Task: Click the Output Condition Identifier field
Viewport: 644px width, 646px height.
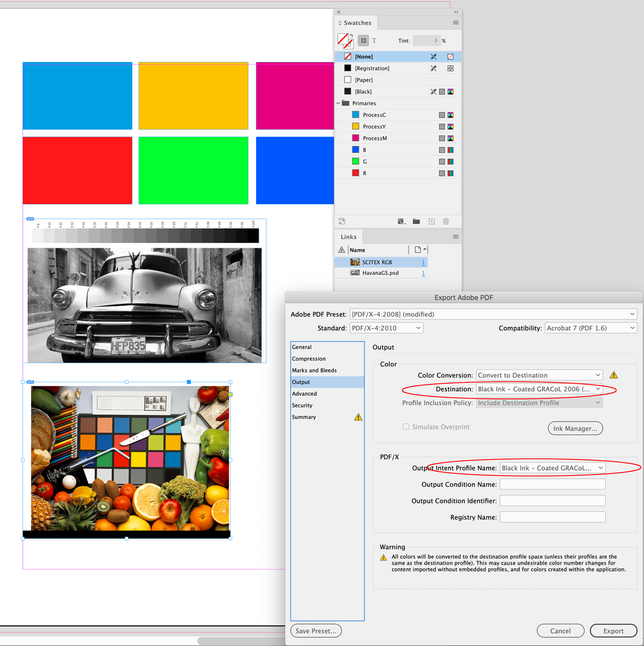Action: [x=553, y=501]
